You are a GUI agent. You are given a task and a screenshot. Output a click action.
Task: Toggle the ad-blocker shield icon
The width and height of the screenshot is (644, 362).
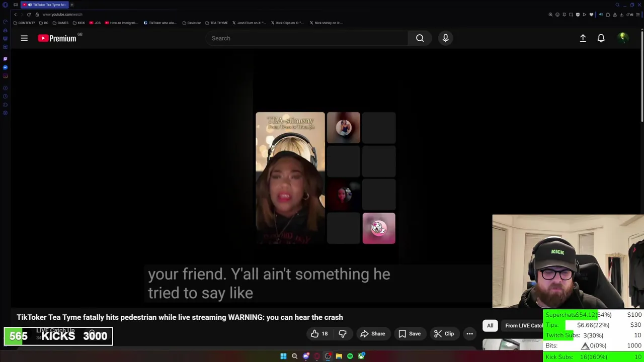pyautogui.click(x=578, y=15)
